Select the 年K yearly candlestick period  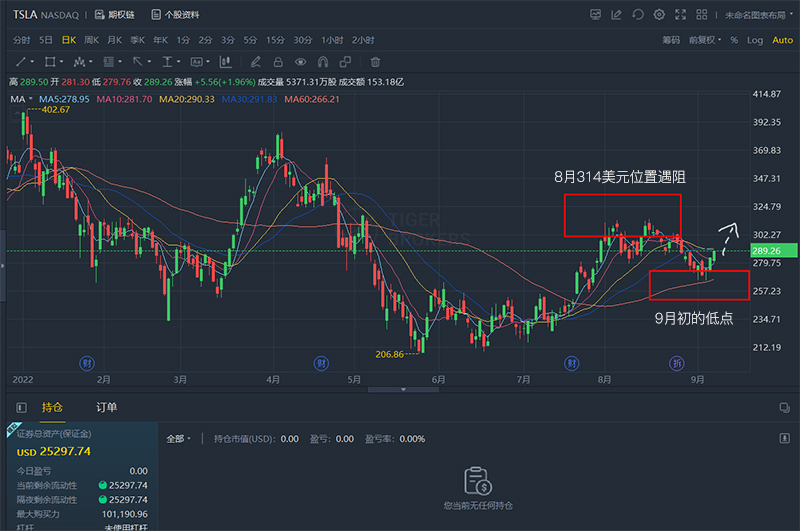coord(161,40)
